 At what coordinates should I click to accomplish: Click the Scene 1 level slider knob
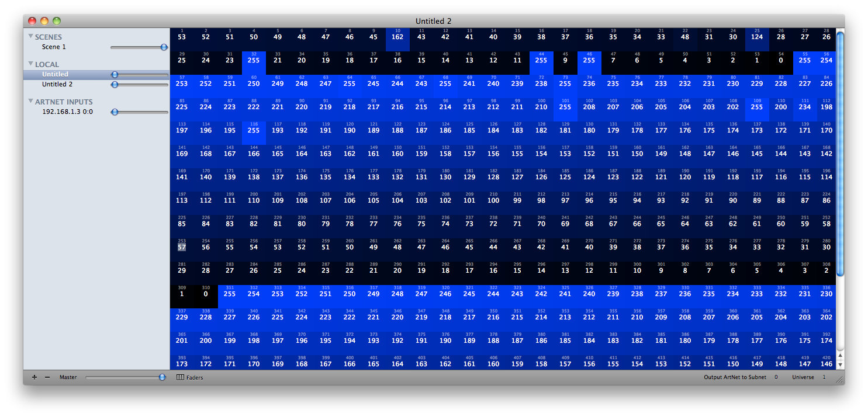click(x=164, y=47)
